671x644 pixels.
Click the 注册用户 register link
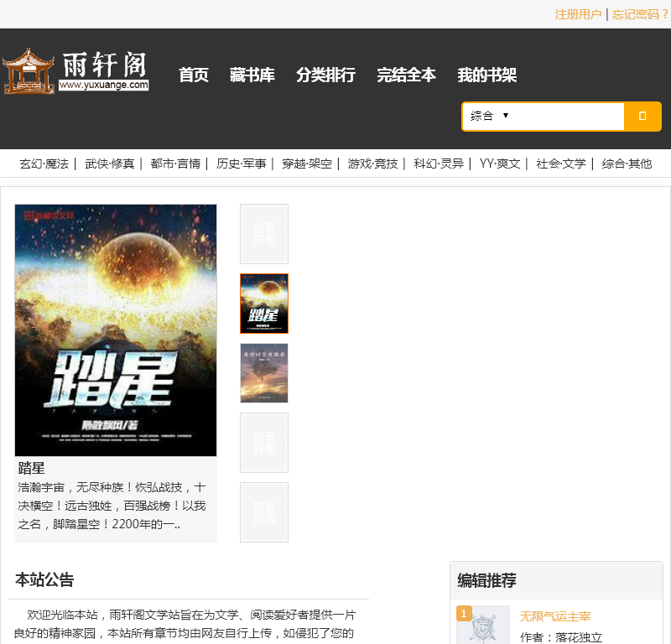(x=578, y=14)
